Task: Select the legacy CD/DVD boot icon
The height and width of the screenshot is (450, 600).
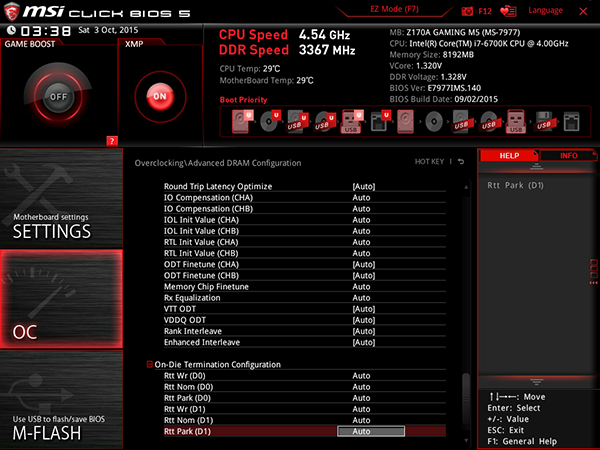Action: click(434, 122)
